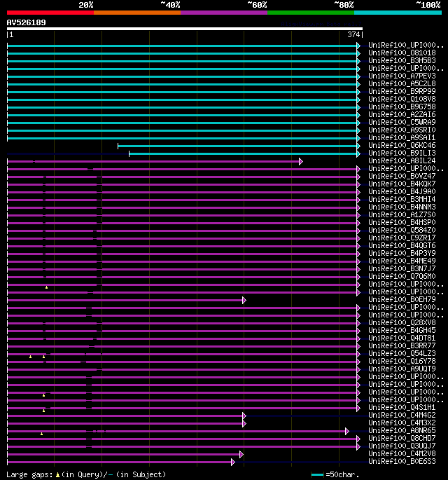
Task: Go to UniRef100_B3RR77 hit
Action: pyautogui.click(x=402, y=346)
